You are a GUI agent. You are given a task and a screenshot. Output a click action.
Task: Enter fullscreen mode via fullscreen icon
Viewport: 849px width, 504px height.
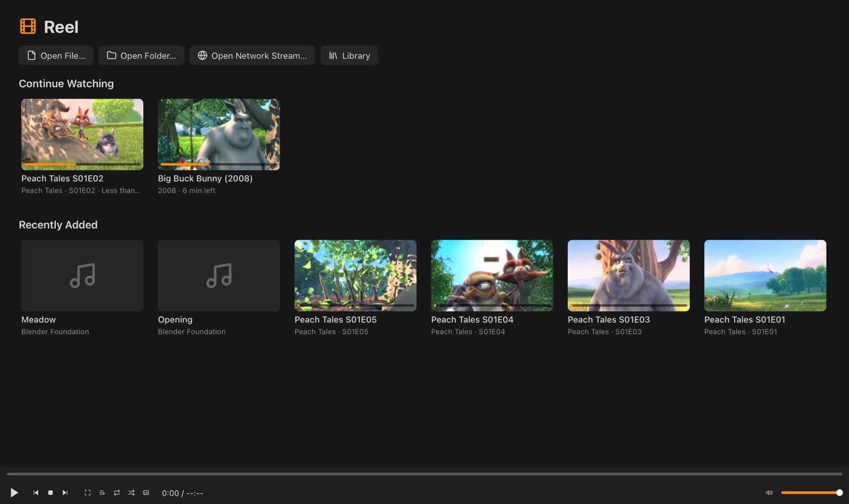pyautogui.click(x=88, y=493)
